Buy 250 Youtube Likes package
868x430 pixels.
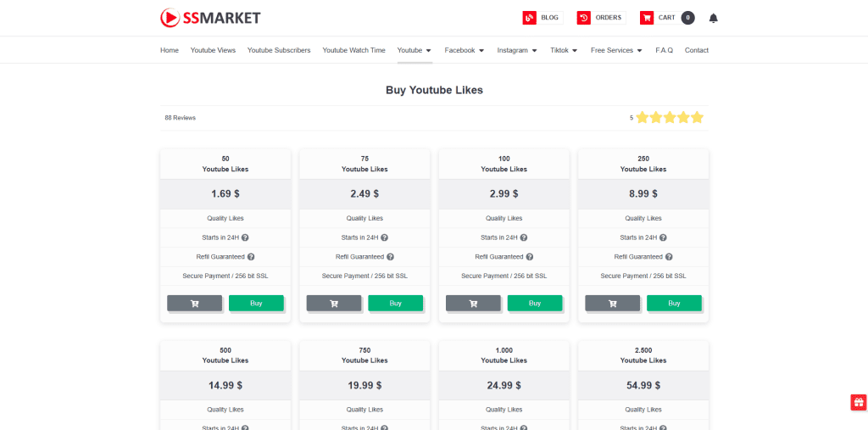pyautogui.click(x=674, y=303)
